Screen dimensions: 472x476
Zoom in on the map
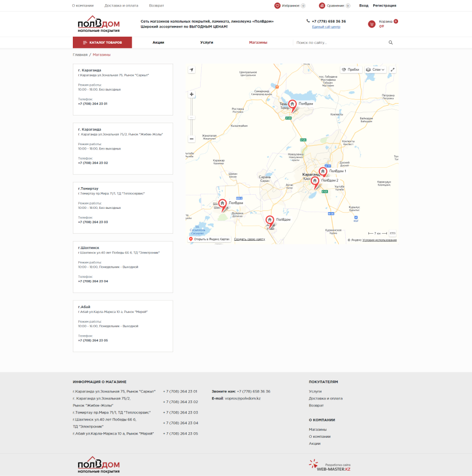click(191, 94)
